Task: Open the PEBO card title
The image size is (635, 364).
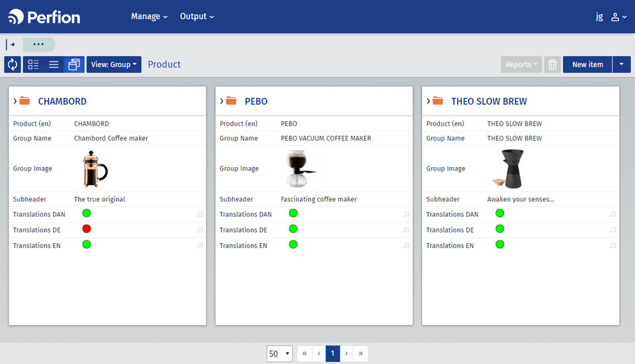Action: (x=256, y=101)
